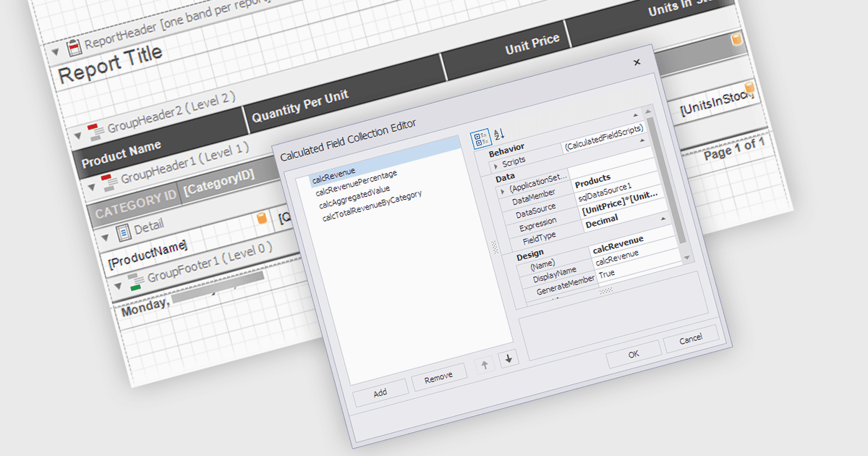Select the 'CATEGORY ID' label cell in report
This screenshot has height=456, width=868.
[135, 204]
